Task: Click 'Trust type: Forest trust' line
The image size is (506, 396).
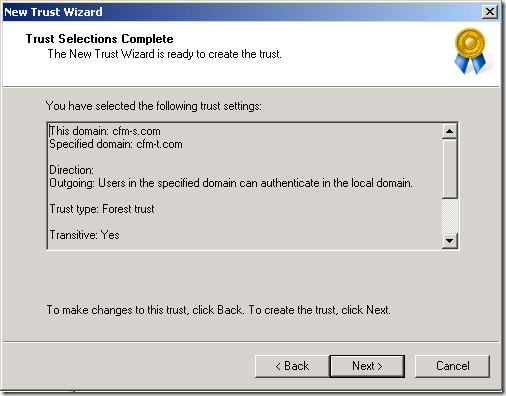Action: 102,209
